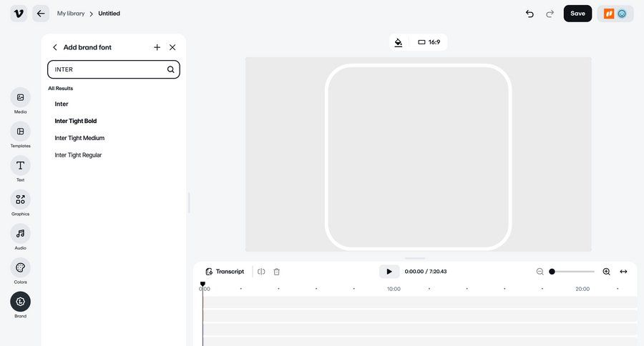Viewport: 644px width, 346px height.
Task: Click the 10:00 mark on timeline ruler
Action: (x=394, y=289)
